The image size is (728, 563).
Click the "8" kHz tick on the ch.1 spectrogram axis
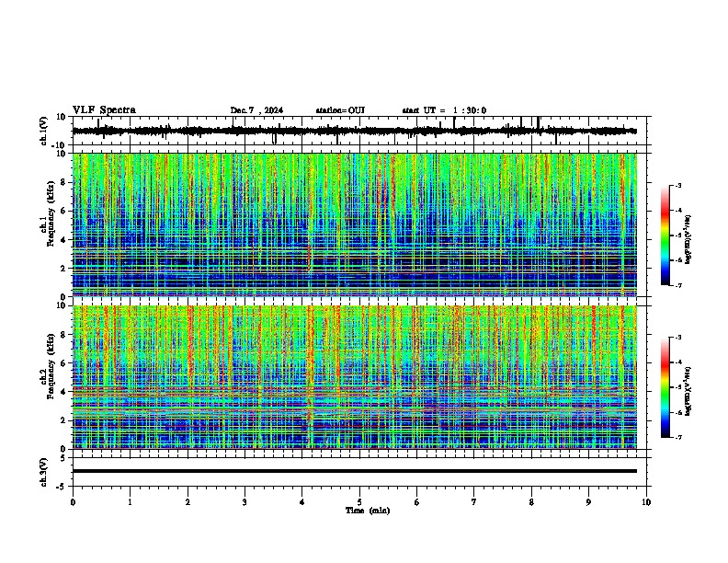[x=63, y=182]
